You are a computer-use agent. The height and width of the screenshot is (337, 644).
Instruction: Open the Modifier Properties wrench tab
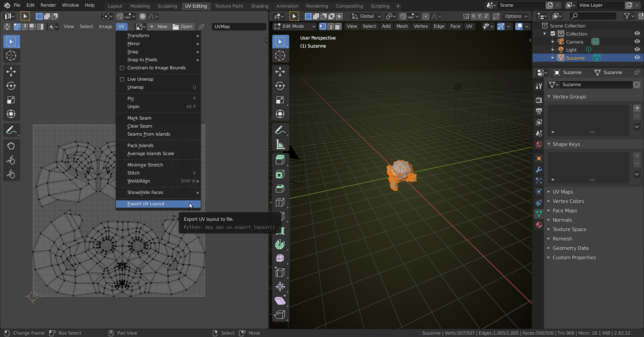[x=539, y=170]
